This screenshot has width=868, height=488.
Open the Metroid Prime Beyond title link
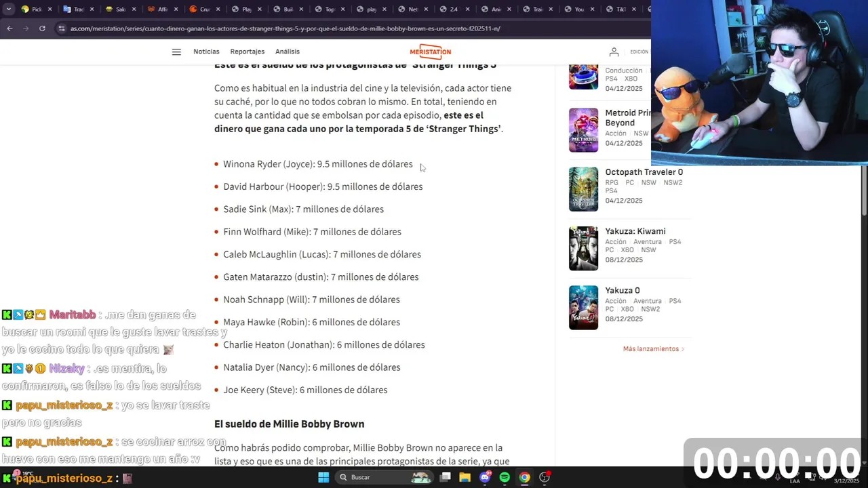tap(627, 118)
